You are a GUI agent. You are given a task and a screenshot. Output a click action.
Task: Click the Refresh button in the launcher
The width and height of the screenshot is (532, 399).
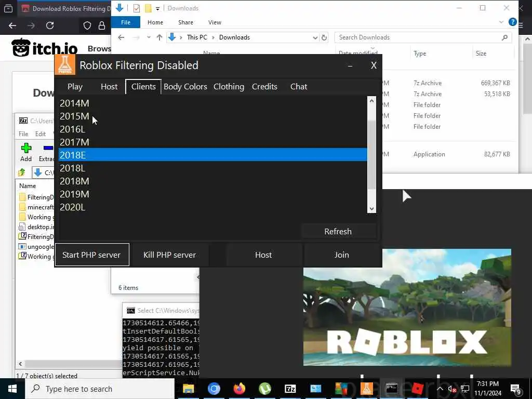338,231
